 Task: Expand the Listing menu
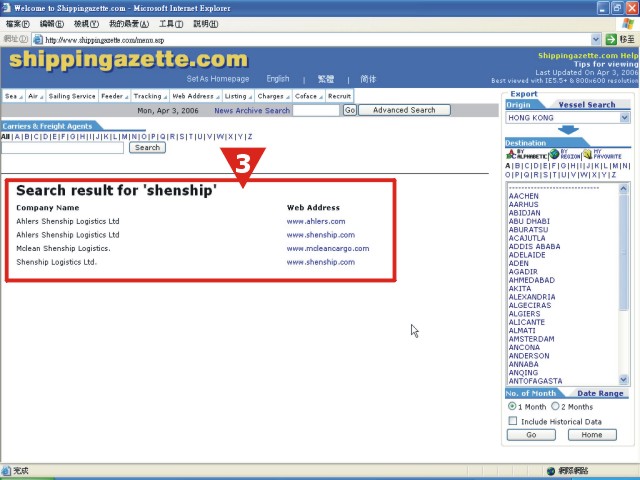tap(238, 96)
